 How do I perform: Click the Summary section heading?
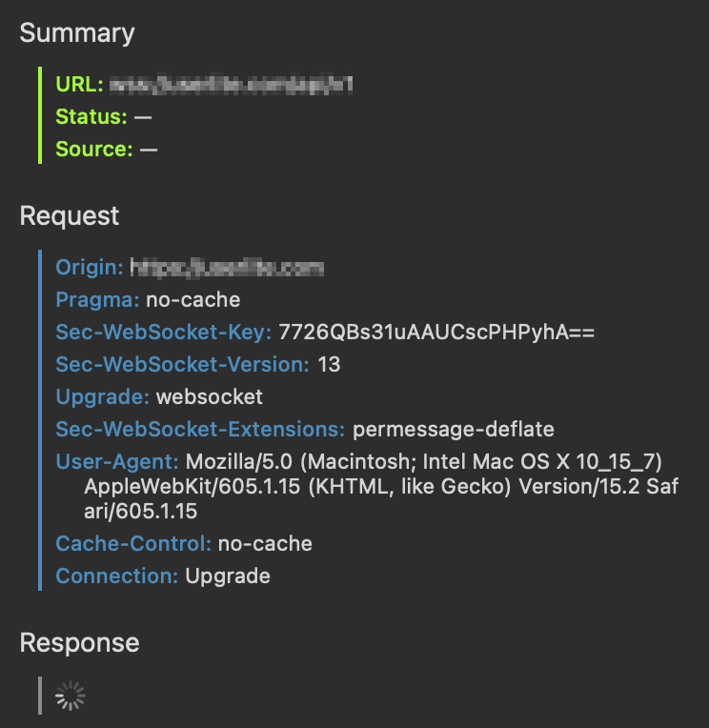click(77, 33)
